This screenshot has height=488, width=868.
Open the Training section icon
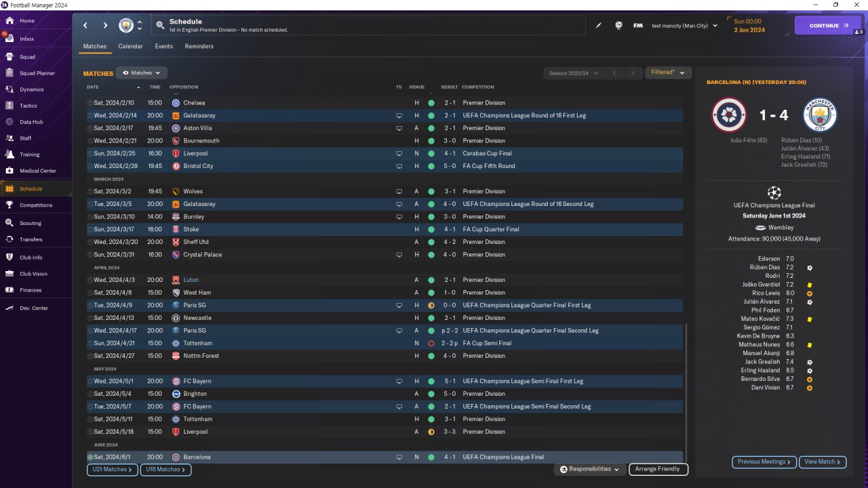point(9,155)
